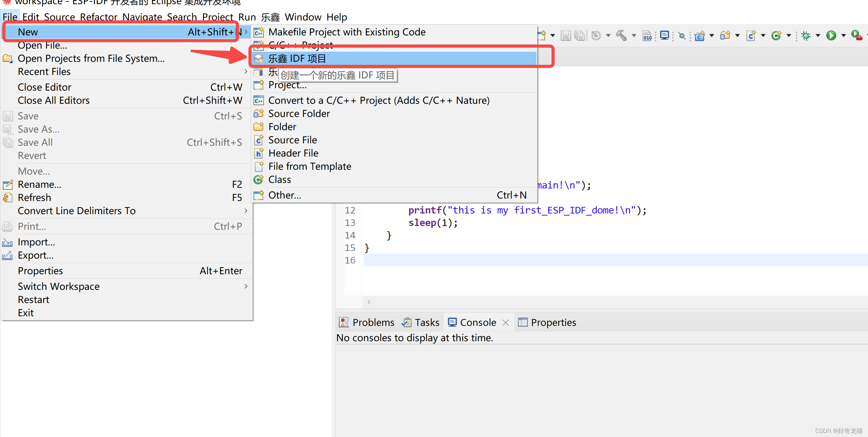Click the printf first_ESP_IDF_dome line
The image size is (868, 437).
(527, 210)
